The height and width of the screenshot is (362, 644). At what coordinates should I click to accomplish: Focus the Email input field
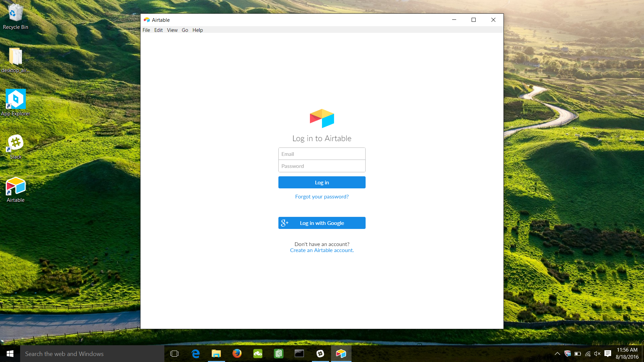322,154
